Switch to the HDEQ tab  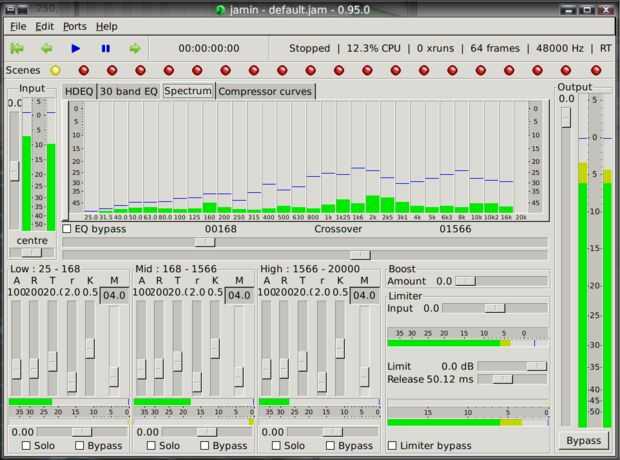coord(79,91)
